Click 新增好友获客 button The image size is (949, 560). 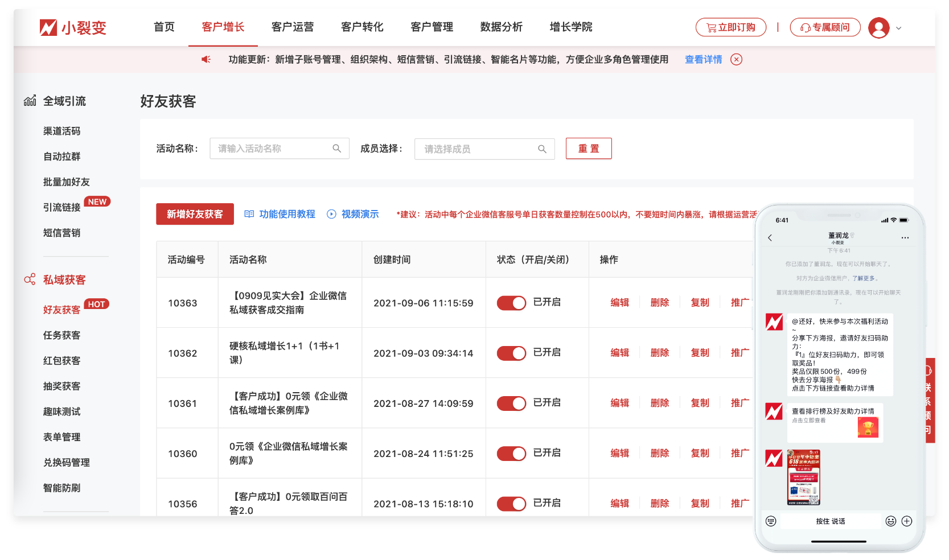[195, 214]
